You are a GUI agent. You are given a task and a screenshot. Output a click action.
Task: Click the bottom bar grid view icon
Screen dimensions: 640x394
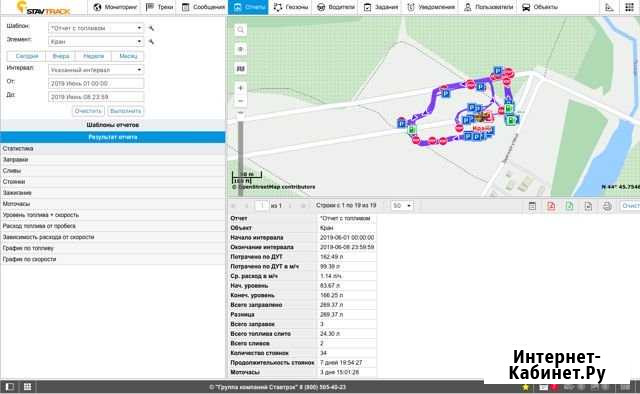pyautogui.click(x=27, y=387)
